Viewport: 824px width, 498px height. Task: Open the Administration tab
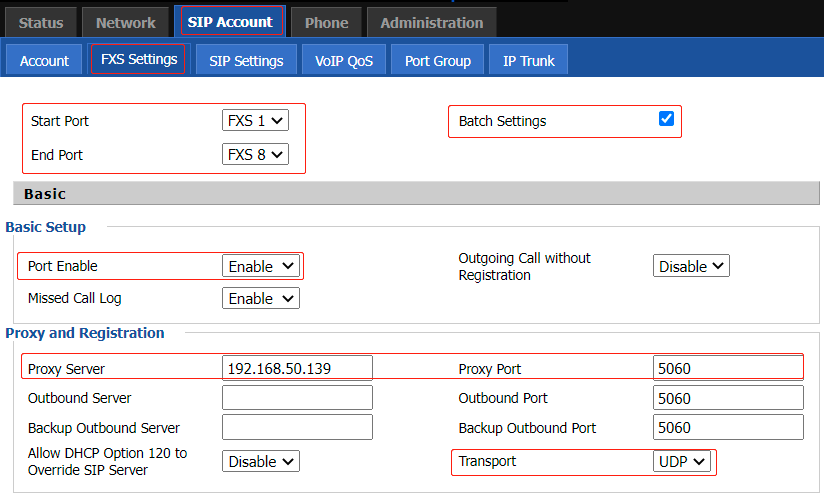[431, 23]
